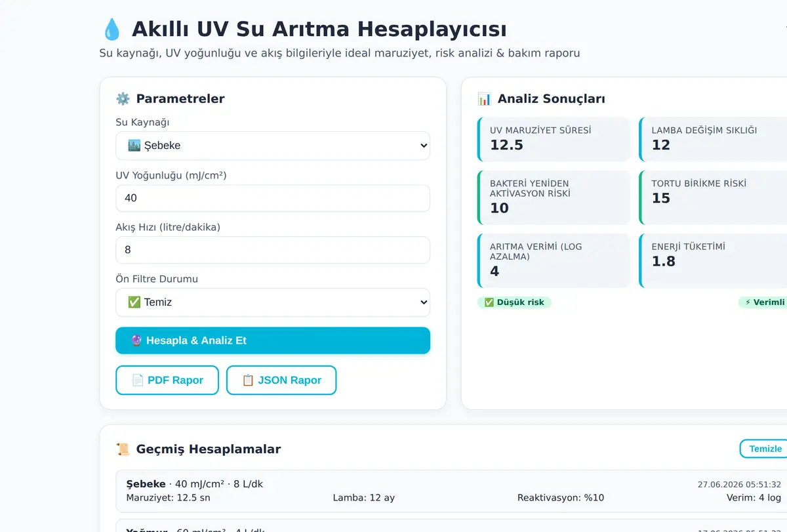Click the Geçmiş Hesaplamalar heading
Screen dimensions: 787x532
209,449
